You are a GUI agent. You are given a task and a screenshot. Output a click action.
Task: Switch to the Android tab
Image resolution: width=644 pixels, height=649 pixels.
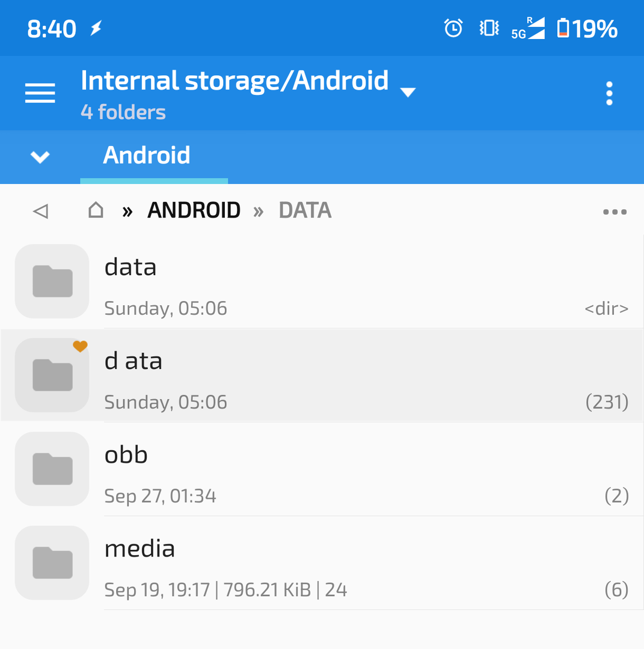(147, 156)
